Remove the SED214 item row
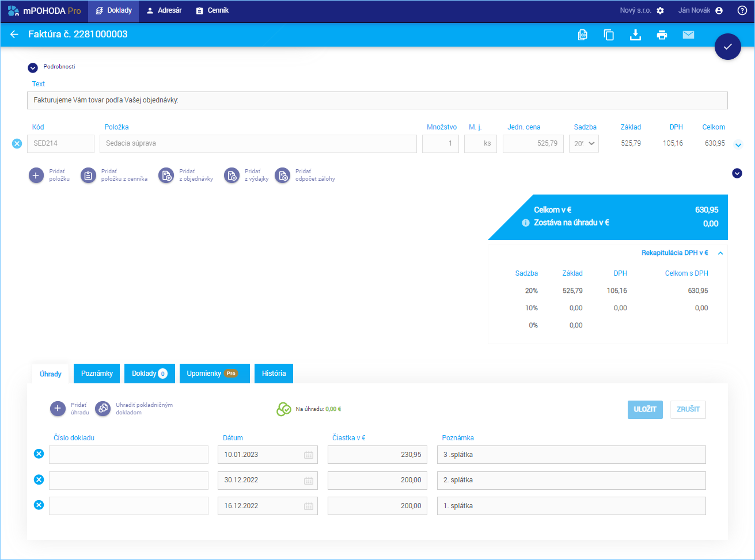Viewport: 755px width, 560px height. tap(17, 143)
